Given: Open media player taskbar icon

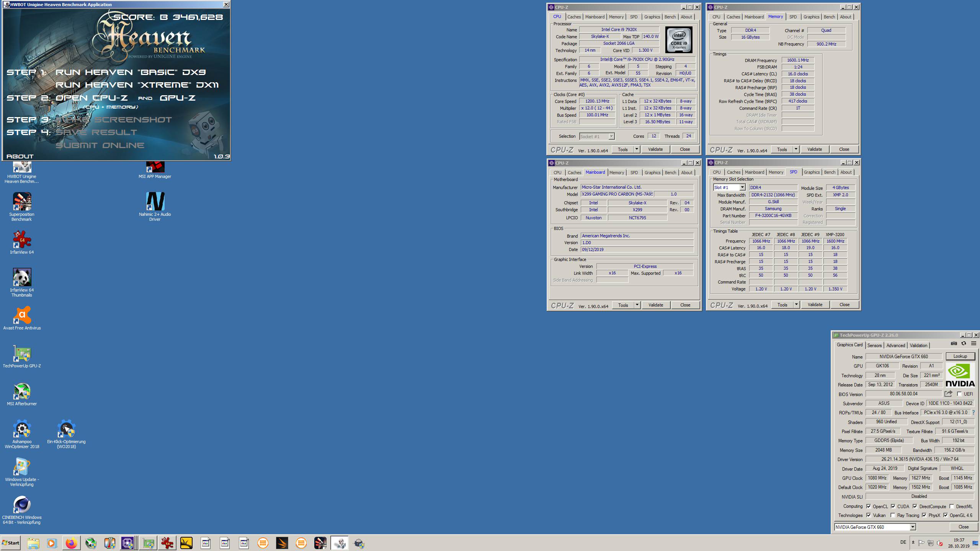Looking at the screenshot, I should (52, 543).
